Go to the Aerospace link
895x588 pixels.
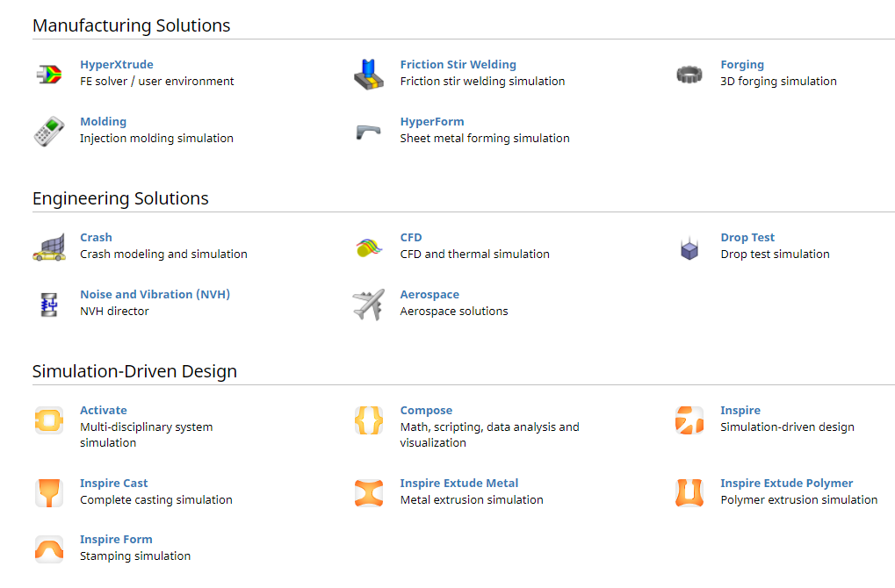429,294
